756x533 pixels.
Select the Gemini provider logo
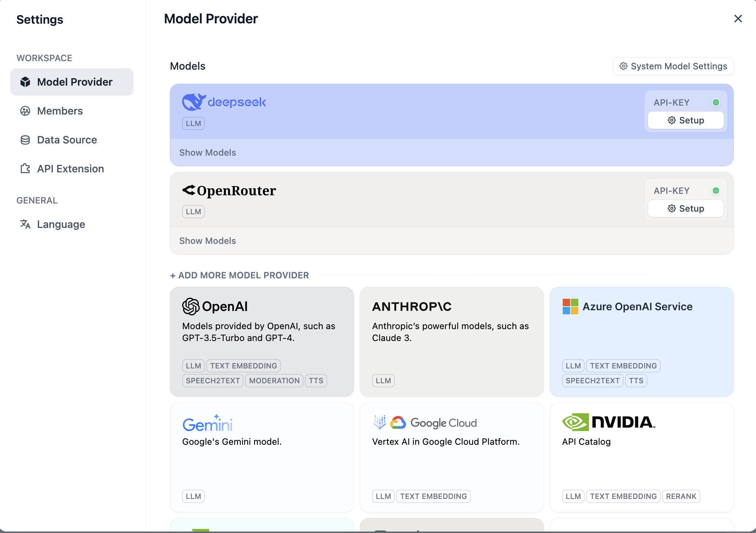pyautogui.click(x=208, y=423)
